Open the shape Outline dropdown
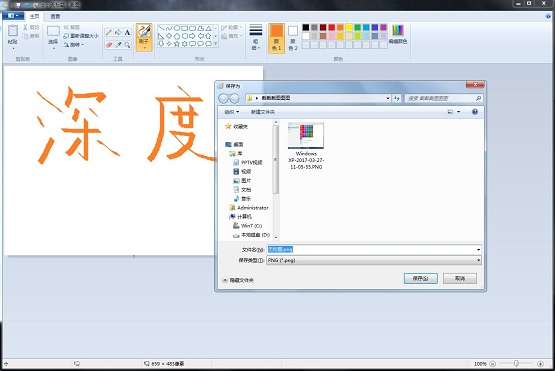555x371 pixels. pyautogui.click(x=231, y=27)
